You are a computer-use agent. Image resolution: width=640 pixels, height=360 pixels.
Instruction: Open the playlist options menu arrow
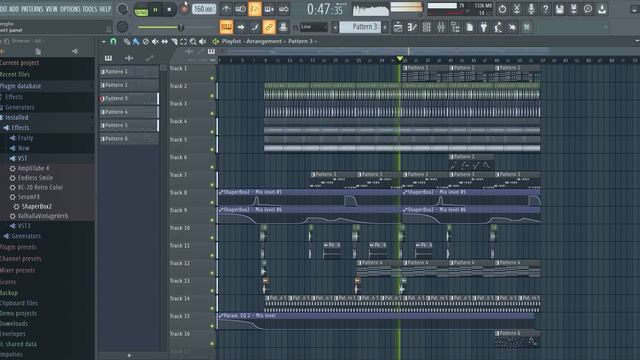pos(104,42)
